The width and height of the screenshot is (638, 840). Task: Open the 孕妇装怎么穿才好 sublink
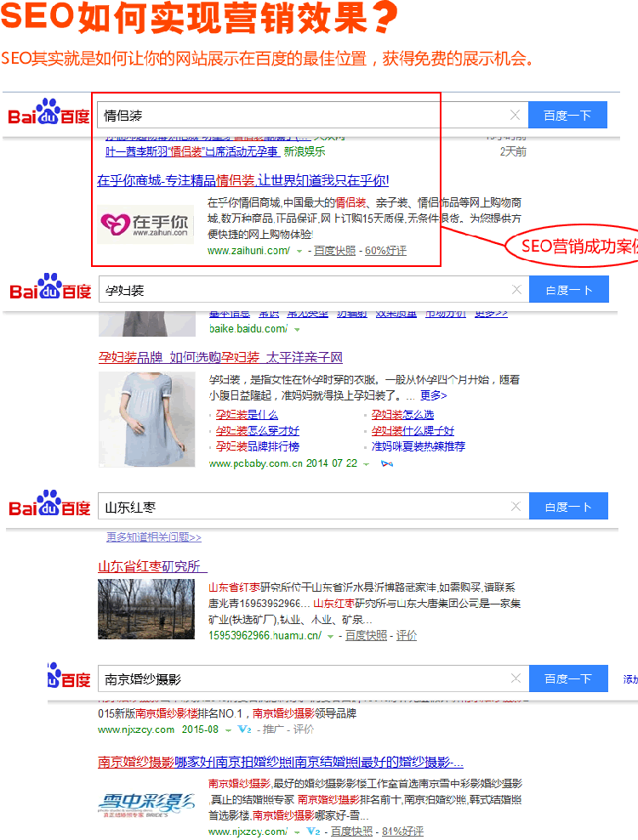tap(258, 431)
